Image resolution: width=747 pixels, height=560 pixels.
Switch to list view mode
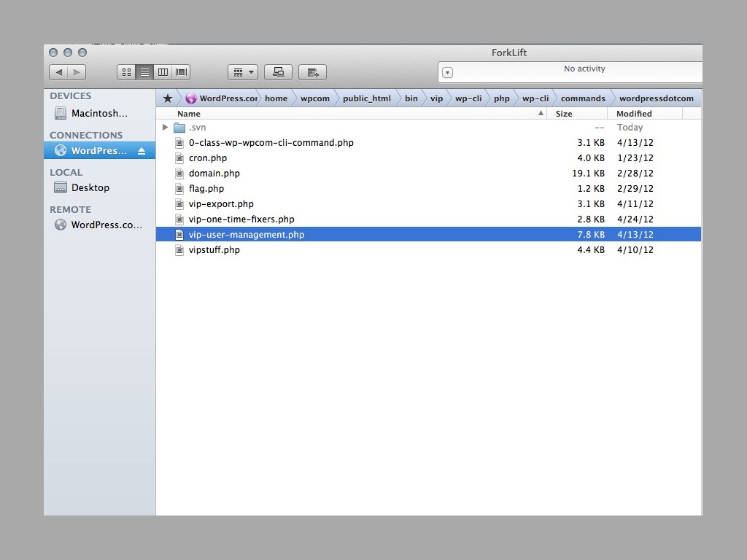pyautogui.click(x=144, y=72)
